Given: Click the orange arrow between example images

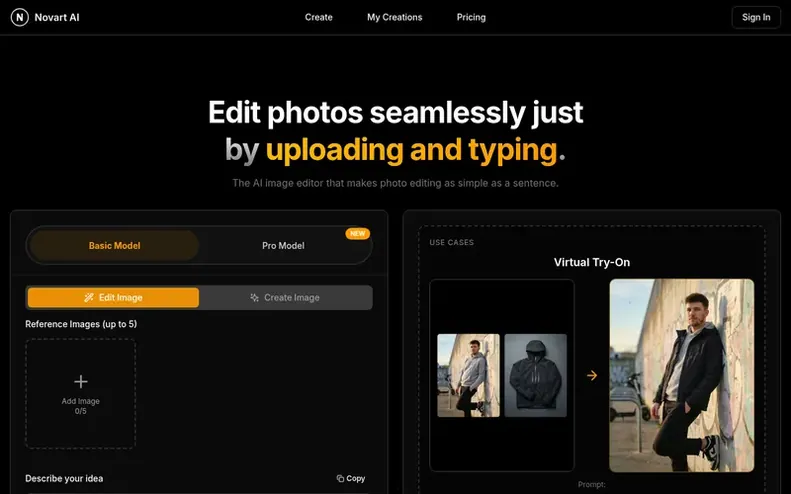Looking at the screenshot, I should click(592, 375).
